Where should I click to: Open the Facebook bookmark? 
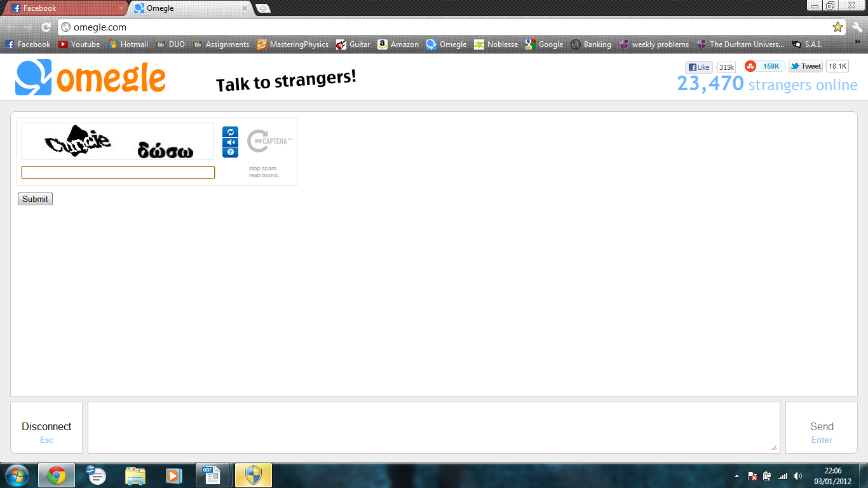pyautogui.click(x=28, y=44)
